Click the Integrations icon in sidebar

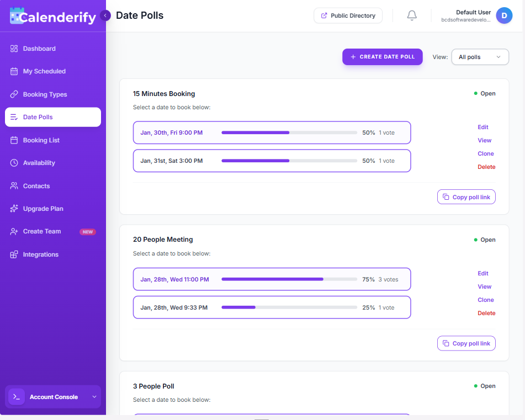[14, 254]
